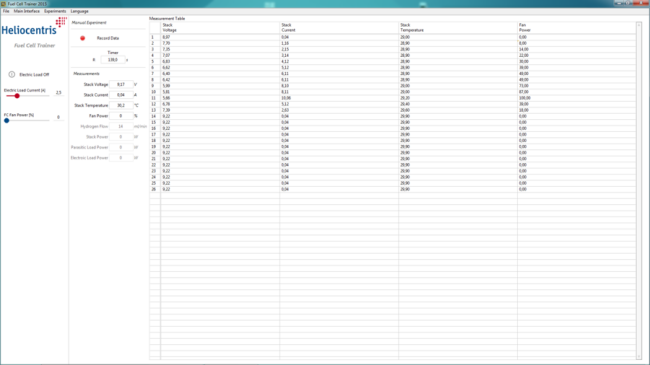Toggle the Electric Load Off power switch
The height and width of the screenshot is (365, 650).
pos(12,74)
